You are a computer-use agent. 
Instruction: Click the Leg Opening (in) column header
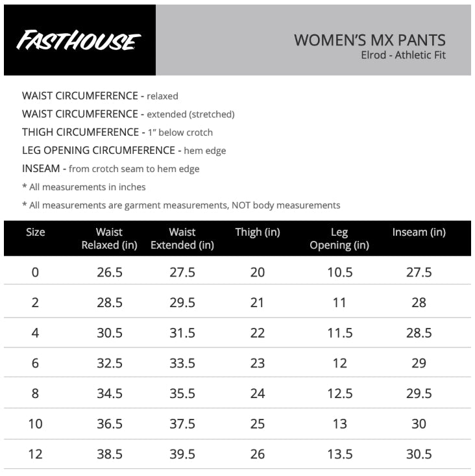pyautogui.click(x=339, y=238)
